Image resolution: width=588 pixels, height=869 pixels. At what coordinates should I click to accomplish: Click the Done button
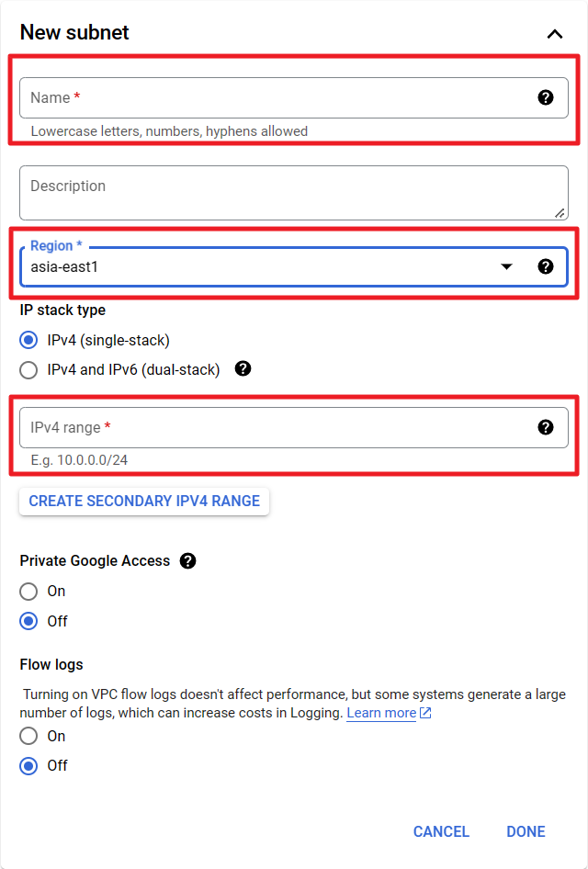click(x=526, y=831)
